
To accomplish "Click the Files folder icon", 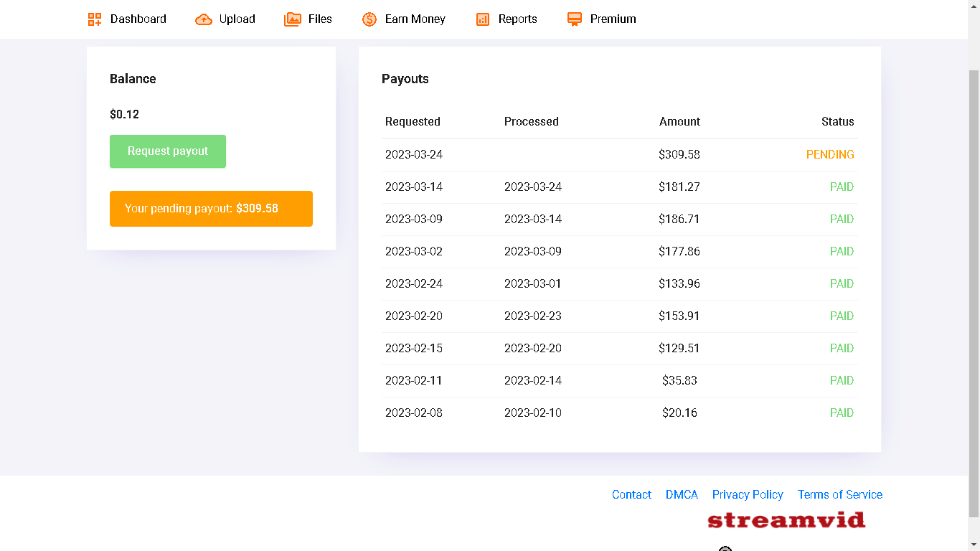I will tap(293, 19).
